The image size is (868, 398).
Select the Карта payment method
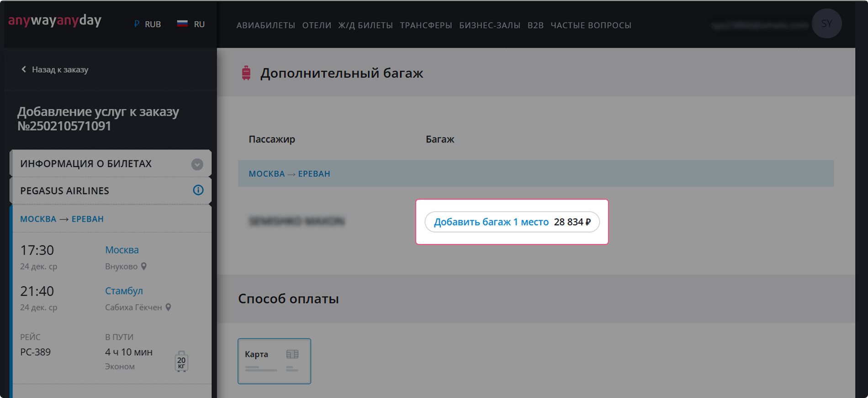click(274, 361)
